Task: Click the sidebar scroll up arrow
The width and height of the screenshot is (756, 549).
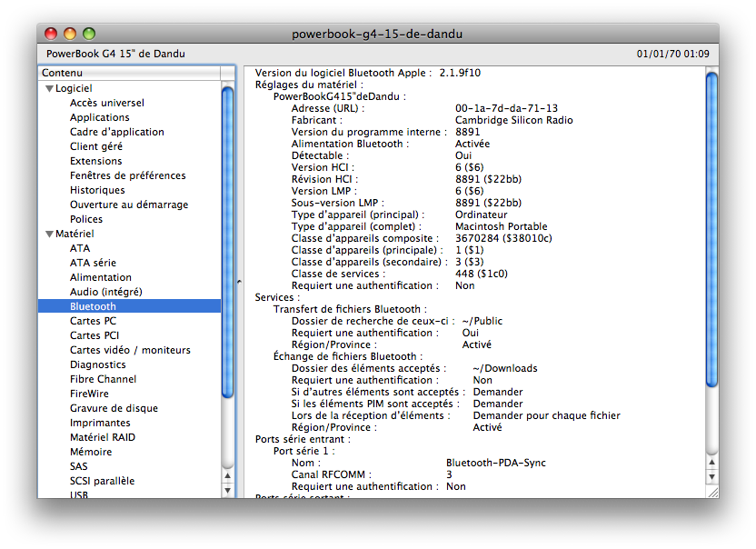Action: click(x=227, y=475)
